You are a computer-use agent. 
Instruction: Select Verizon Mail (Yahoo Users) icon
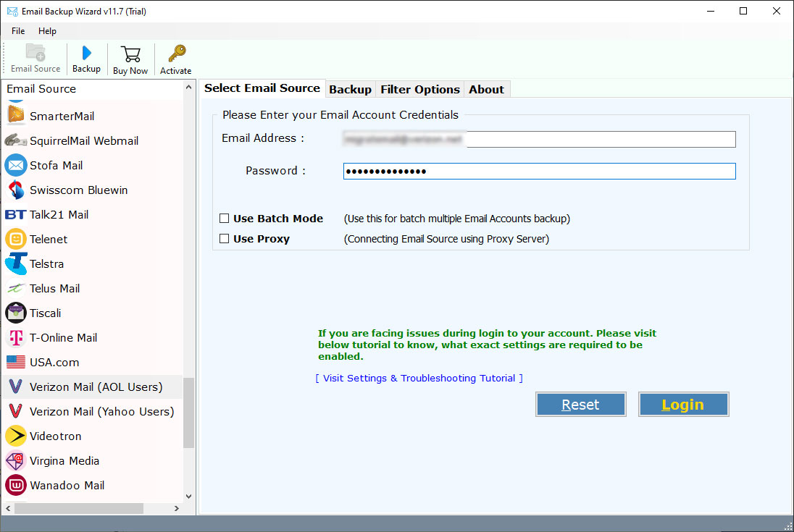point(16,411)
